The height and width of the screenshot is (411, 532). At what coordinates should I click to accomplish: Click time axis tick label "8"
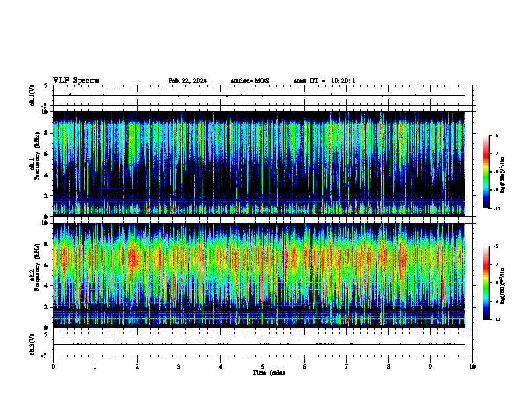[388, 367]
